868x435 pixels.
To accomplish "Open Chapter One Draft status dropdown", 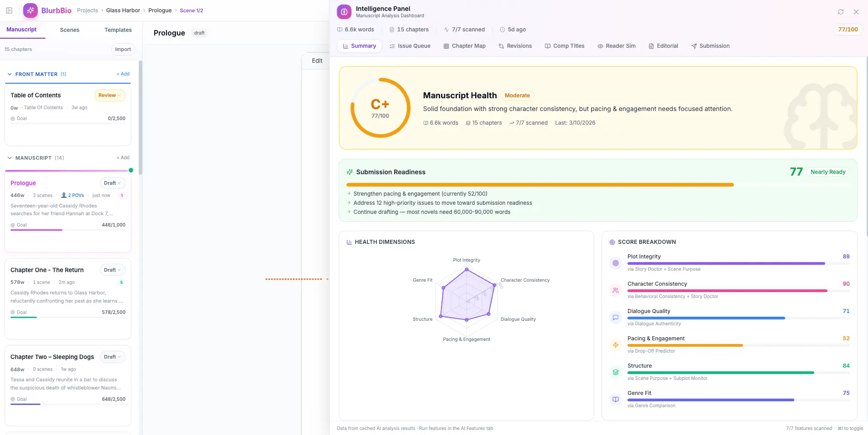I will tap(112, 270).
